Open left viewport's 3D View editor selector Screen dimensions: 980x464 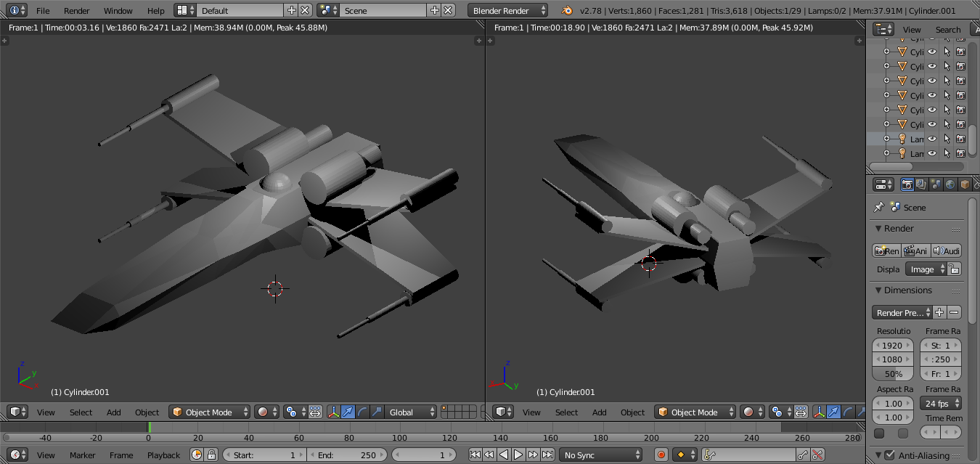[17, 412]
